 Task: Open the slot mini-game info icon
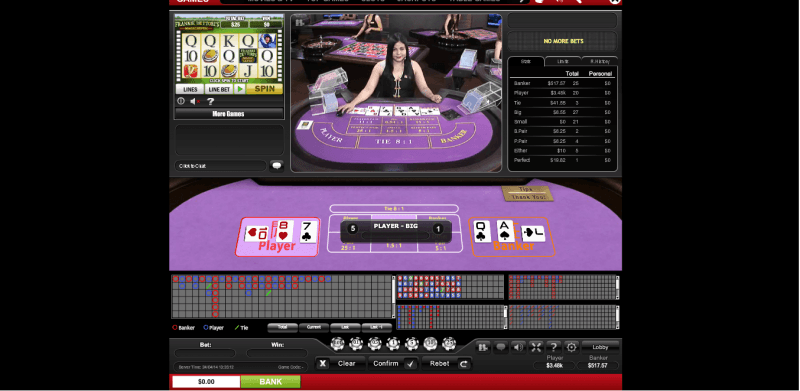click(x=181, y=101)
